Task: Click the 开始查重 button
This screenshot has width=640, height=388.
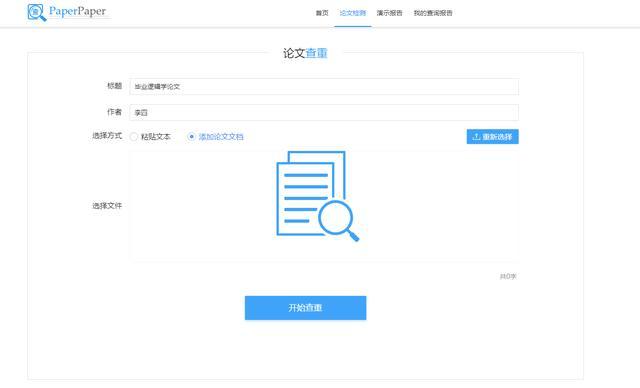Action: click(x=305, y=308)
